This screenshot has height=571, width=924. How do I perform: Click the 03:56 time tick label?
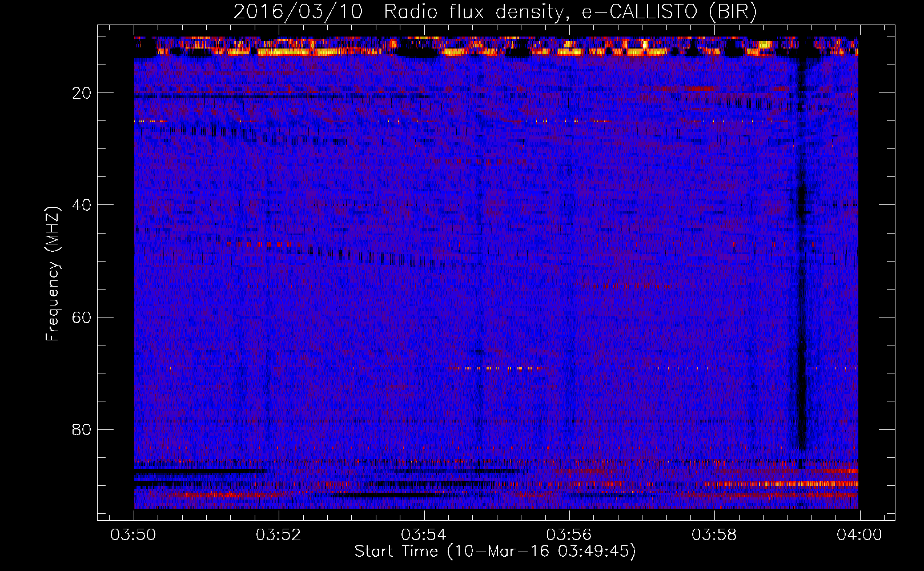click(569, 535)
